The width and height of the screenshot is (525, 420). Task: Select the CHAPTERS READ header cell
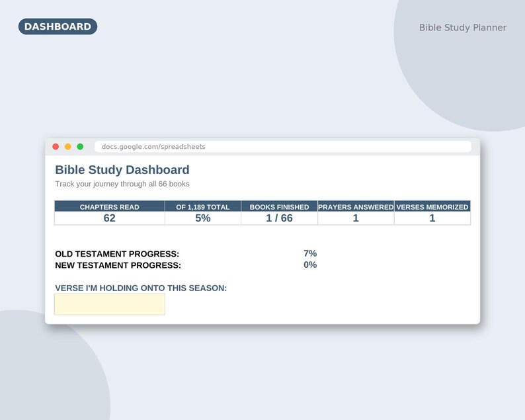(x=110, y=206)
